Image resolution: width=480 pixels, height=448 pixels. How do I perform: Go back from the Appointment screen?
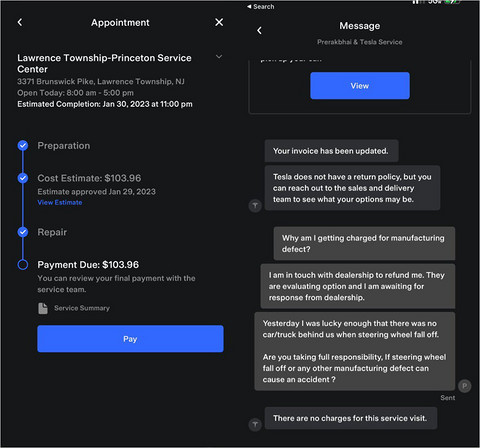coord(20,22)
